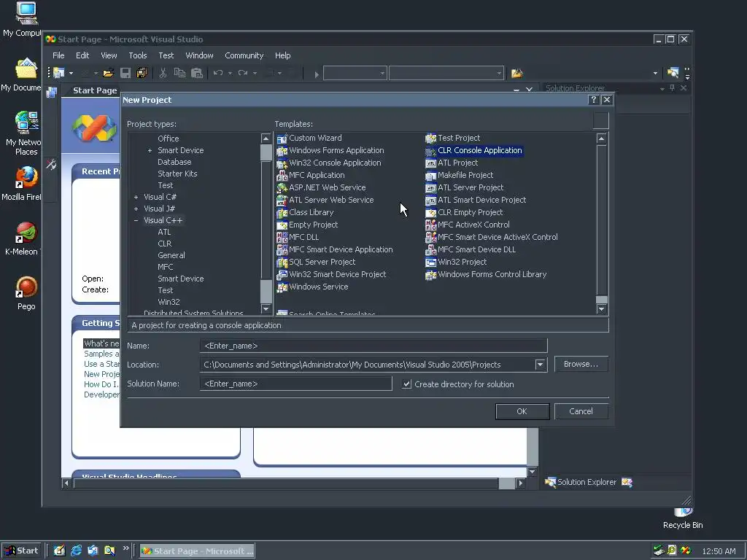Select the CLR project type
Image resolution: width=747 pixels, height=560 pixels.
pos(164,244)
